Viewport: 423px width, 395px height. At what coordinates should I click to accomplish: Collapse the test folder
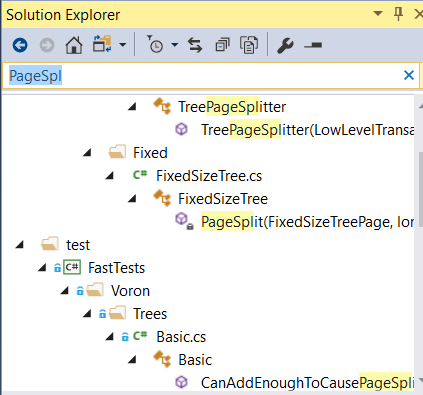point(20,245)
